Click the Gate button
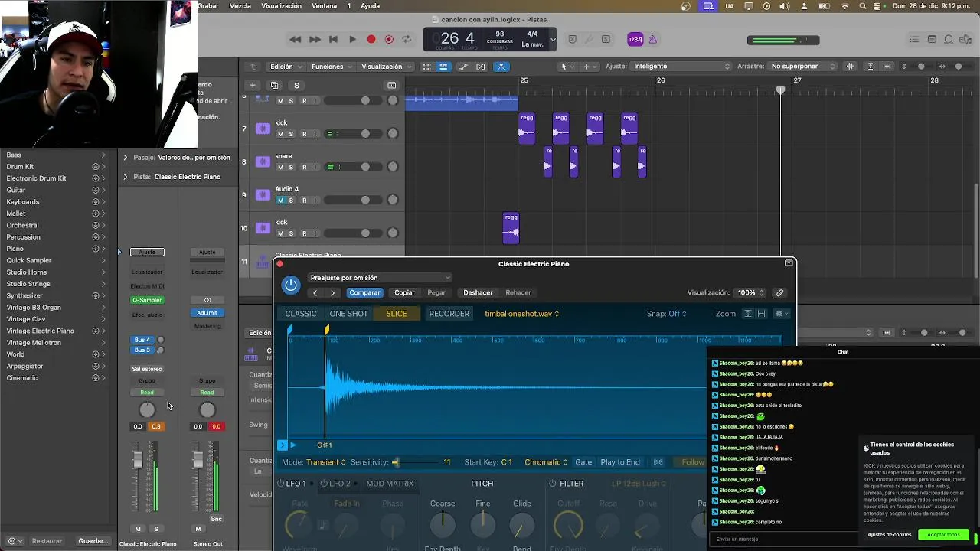The height and width of the screenshot is (551, 980). [x=583, y=462]
